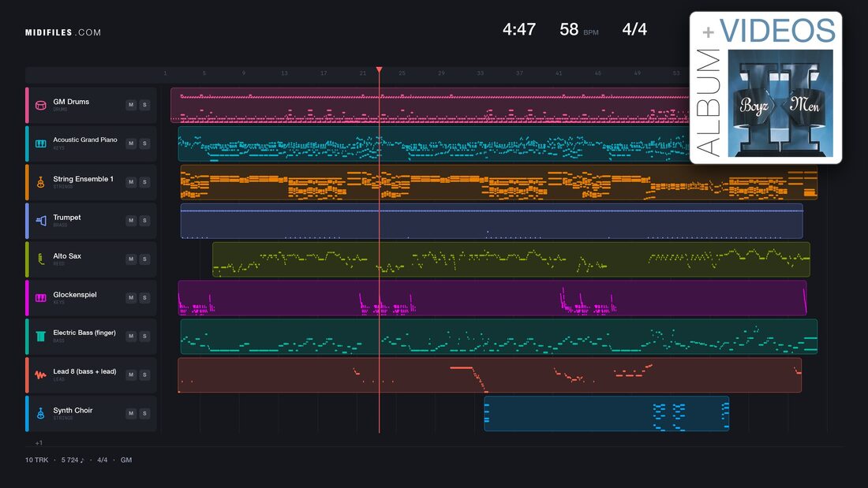The width and height of the screenshot is (868, 488).
Task: Click the GM Drums drum icon
Action: coord(40,105)
